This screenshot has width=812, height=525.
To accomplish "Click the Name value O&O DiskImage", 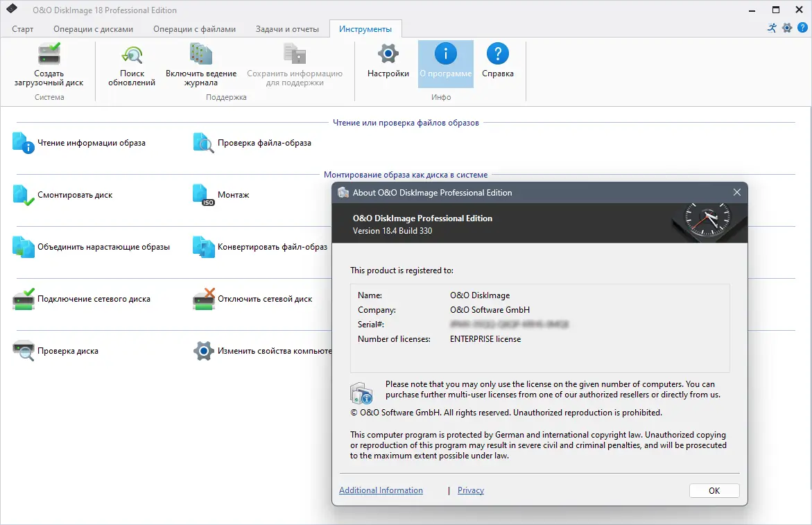I will tap(480, 295).
